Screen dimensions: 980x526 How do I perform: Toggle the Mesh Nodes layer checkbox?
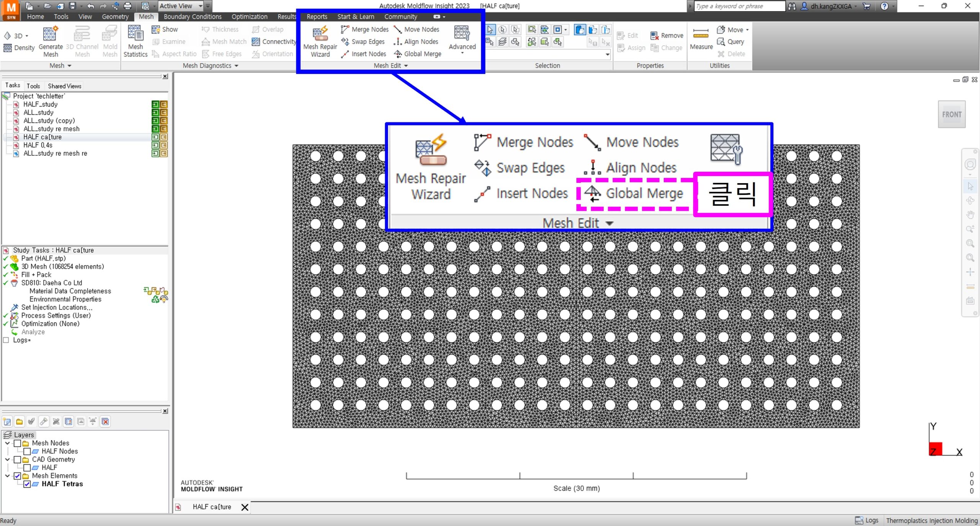[17, 443]
